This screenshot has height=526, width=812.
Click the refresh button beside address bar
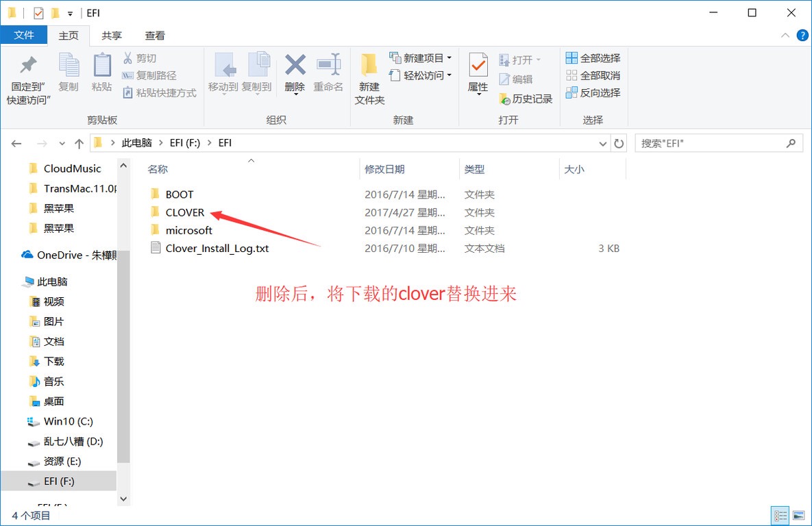coord(619,143)
